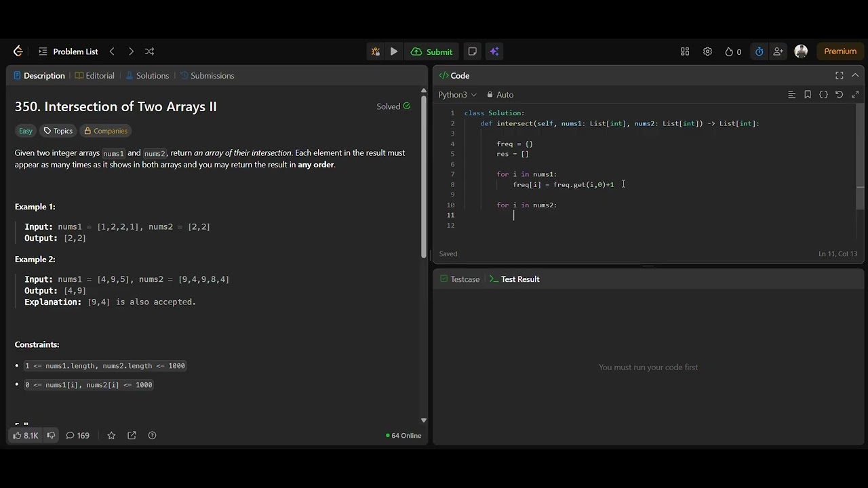868x488 pixels.
Task: Go to the previous problem arrow
Action: point(112,52)
